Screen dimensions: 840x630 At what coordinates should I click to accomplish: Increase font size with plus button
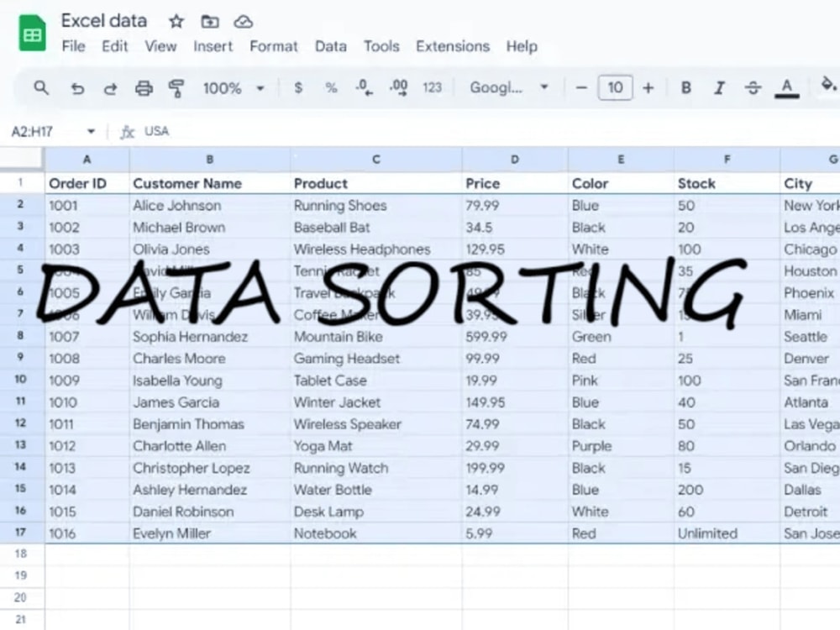(x=648, y=88)
